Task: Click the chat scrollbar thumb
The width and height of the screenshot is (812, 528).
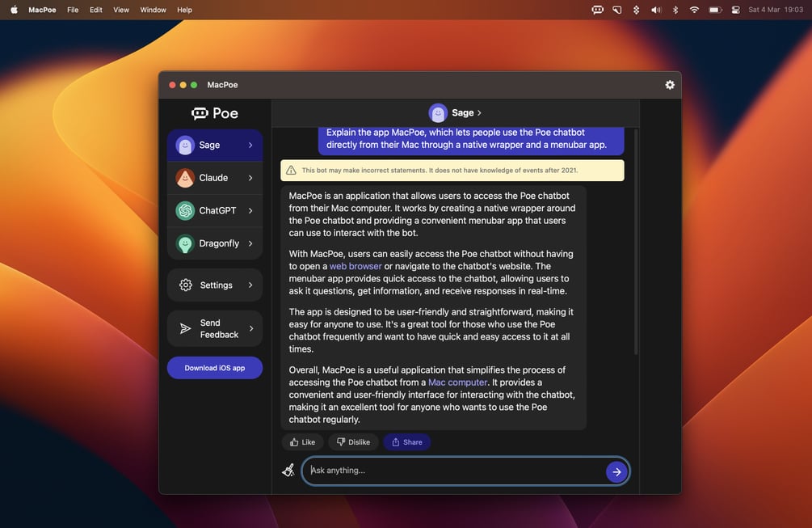Action: tap(635, 243)
